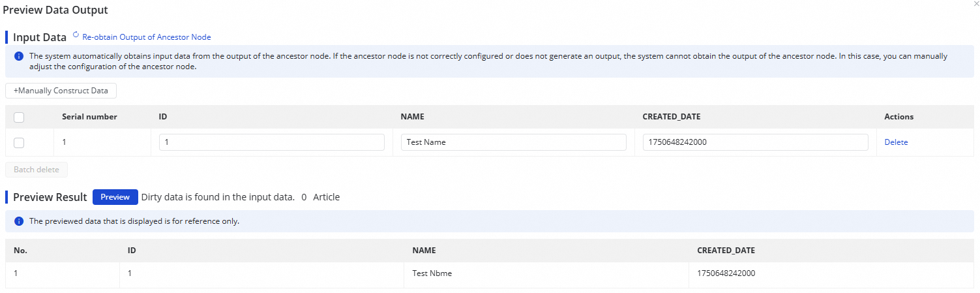980x293 pixels.
Task: Click the refresh icon beside Re-obtain Output
Action: pyautogui.click(x=76, y=36)
